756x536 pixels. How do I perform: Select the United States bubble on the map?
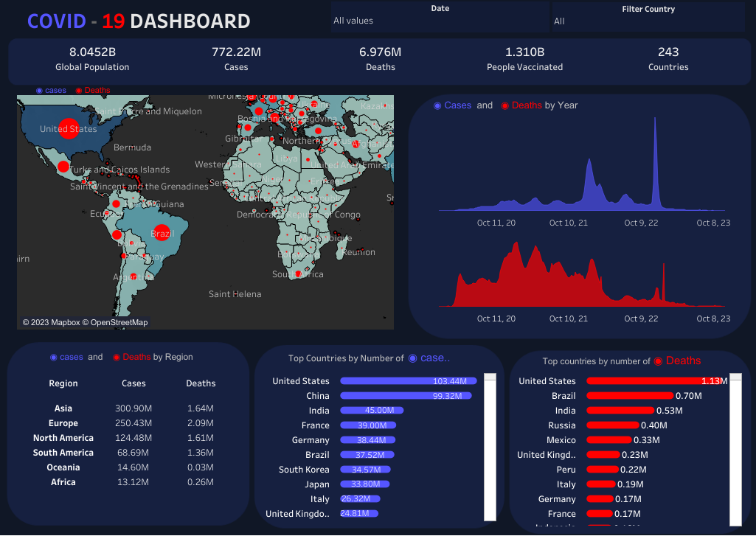point(68,129)
